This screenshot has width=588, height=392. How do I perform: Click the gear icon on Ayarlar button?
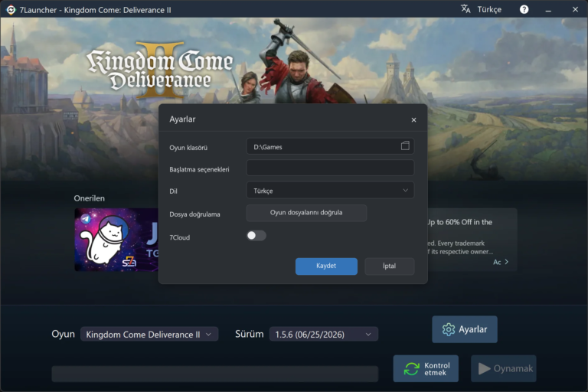[x=448, y=329]
